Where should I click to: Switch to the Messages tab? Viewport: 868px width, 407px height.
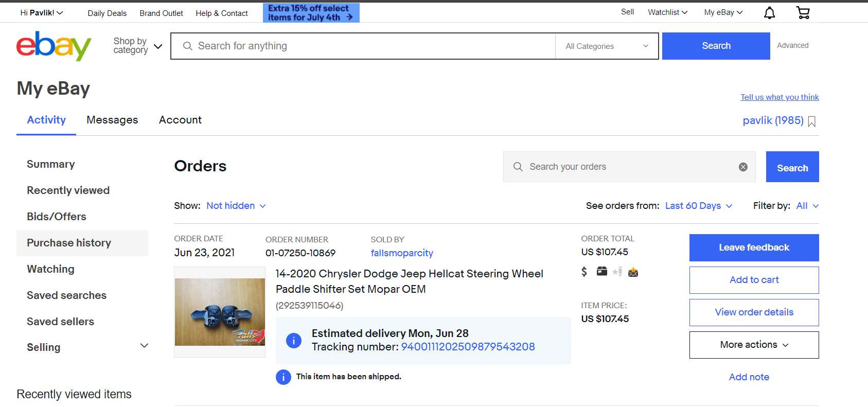click(x=112, y=120)
